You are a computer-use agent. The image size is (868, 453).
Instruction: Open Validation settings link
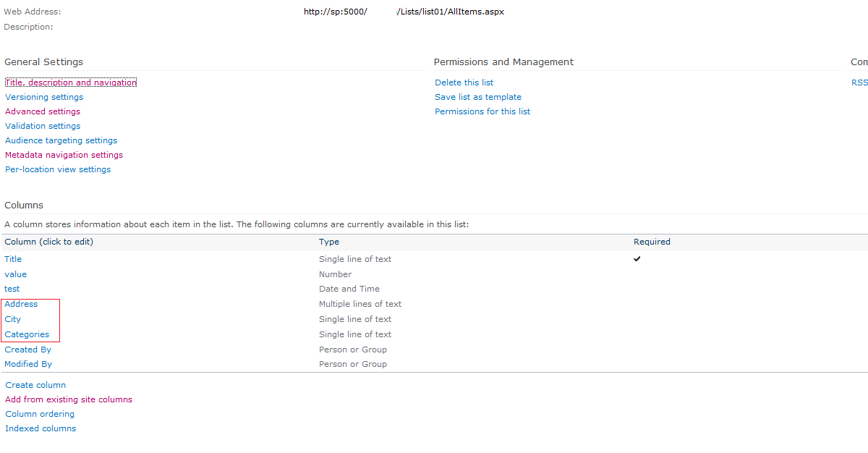[43, 126]
